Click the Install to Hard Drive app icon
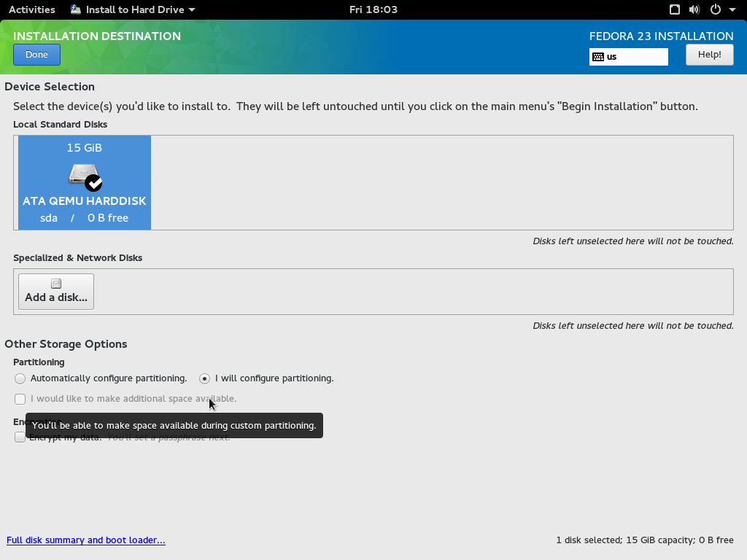747x560 pixels. [75, 9]
